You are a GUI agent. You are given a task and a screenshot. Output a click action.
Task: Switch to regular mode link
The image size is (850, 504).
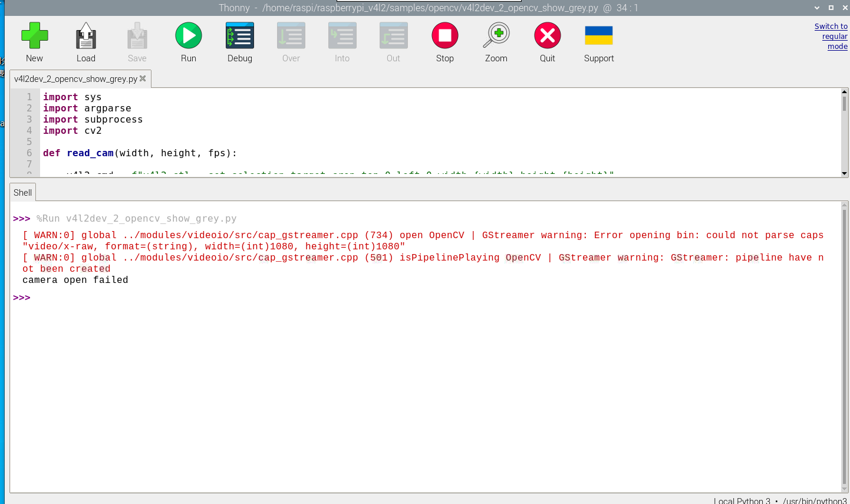tap(831, 36)
